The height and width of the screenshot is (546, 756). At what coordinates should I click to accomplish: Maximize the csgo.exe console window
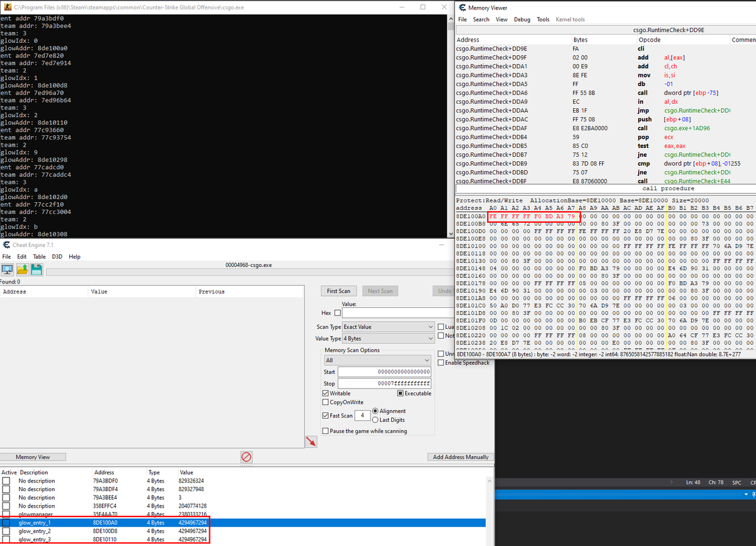[x=423, y=7]
